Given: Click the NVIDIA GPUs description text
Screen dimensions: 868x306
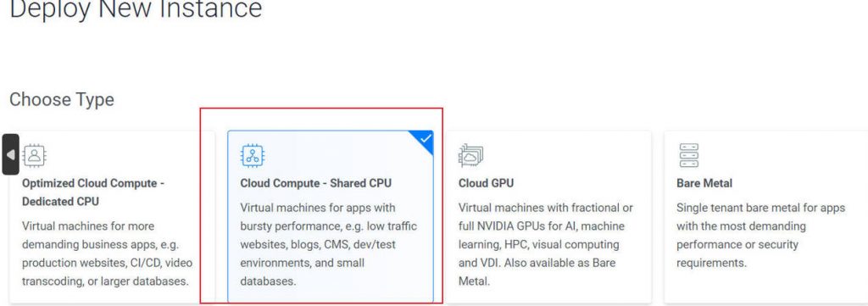Looking at the screenshot, I should tap(546, 245).
